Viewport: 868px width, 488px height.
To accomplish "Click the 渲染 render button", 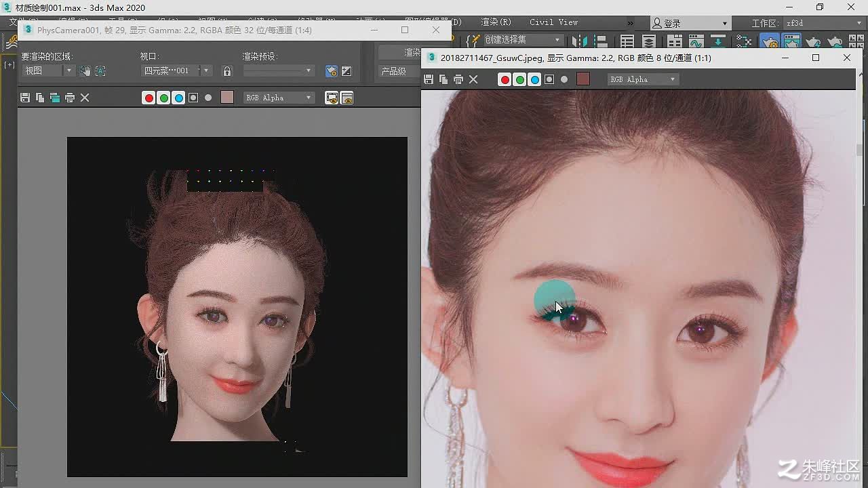I will click(400, 52).
